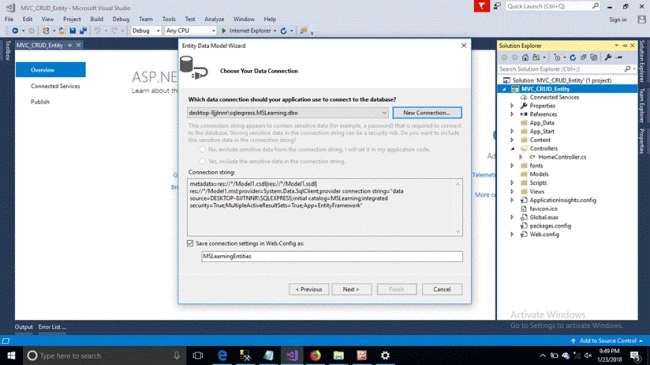Switch to the Error List tab
This screenshot has width=650, height=365.
[52, 327]
